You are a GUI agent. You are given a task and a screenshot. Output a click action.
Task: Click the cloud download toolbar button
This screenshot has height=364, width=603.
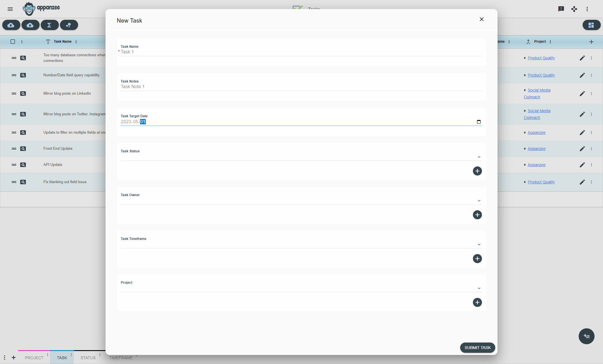[30, 25]
